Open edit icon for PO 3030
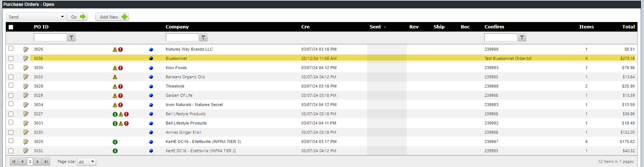This screenshot has width=644, height=167. (26, 132)
